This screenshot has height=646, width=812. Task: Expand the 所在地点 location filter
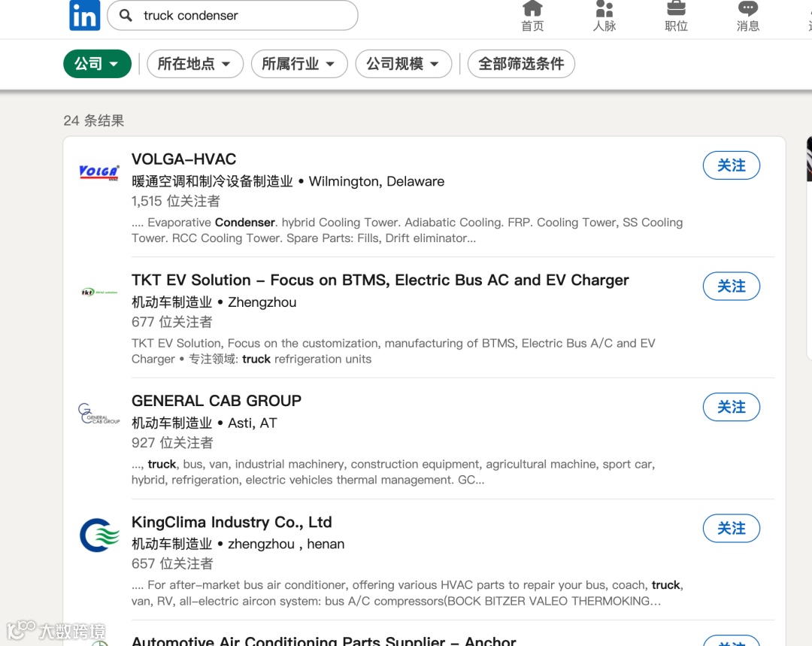[x=195, y=64]
